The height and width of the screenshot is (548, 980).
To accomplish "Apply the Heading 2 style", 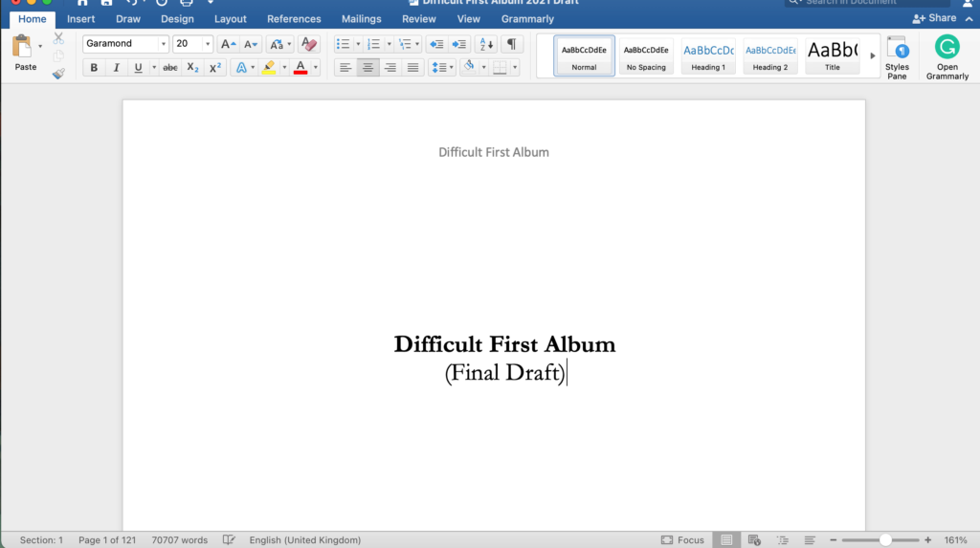I will pos(770,55).
